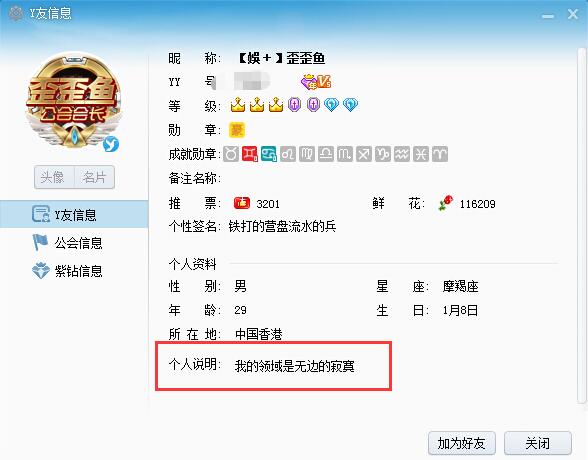Switch to 公会信息 guild info tab
The height and width of the screenshot is (460, 588).
[74, 243]
